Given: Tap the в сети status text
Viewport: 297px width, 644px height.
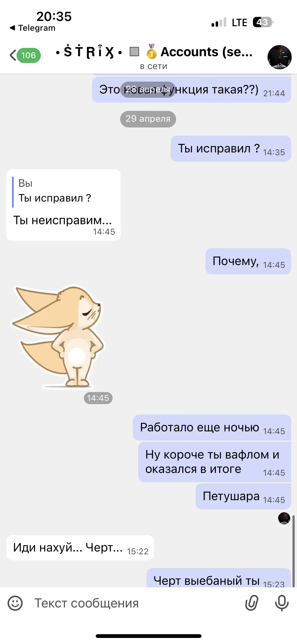Looking at the screenshot, I should tap(154, 66).
